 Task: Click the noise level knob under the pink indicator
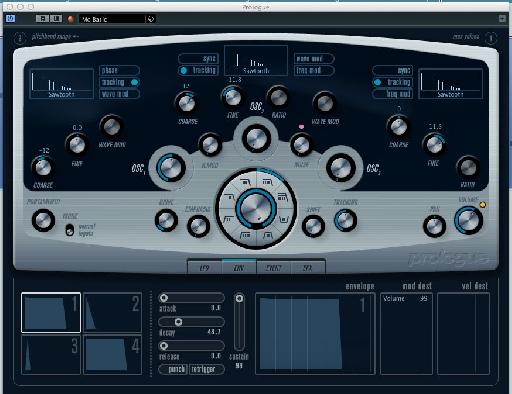tap(301, 144)
